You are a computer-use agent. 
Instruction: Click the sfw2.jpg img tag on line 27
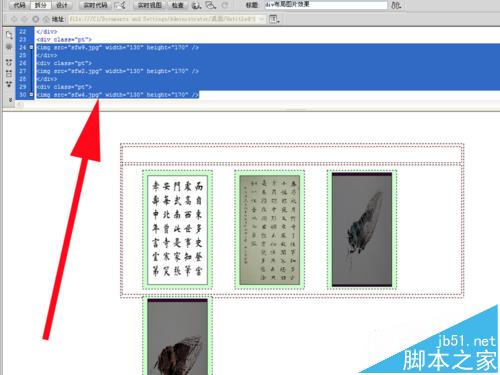[x=118, y=71]
